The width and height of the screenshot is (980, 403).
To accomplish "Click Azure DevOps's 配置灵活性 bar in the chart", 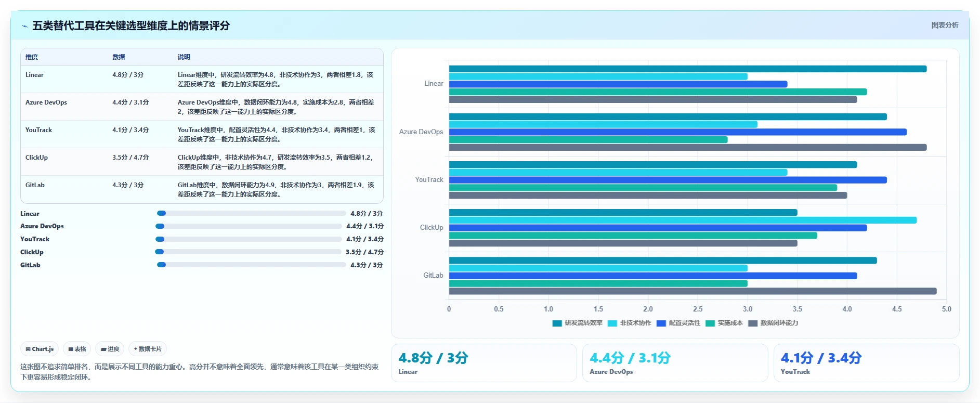I will pos(678,132).
